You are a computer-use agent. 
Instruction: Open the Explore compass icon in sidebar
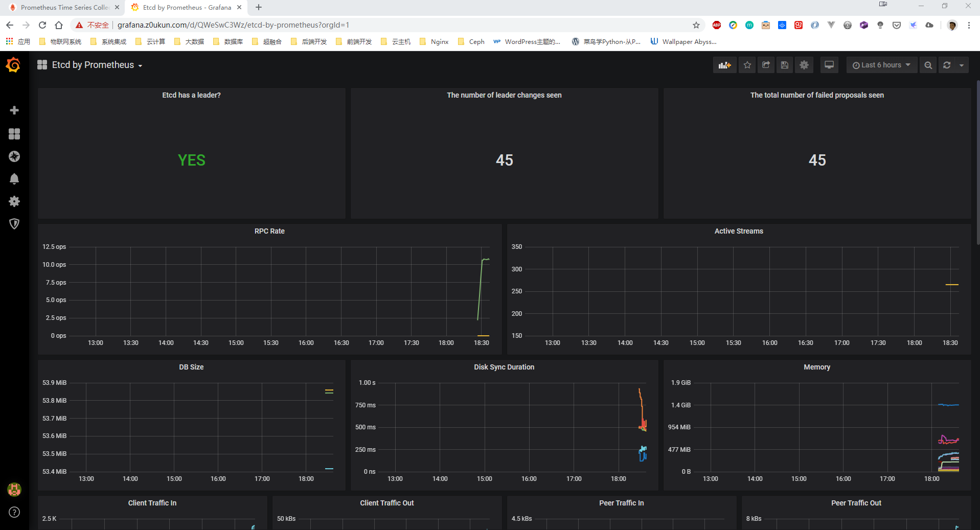pos(14,156)
